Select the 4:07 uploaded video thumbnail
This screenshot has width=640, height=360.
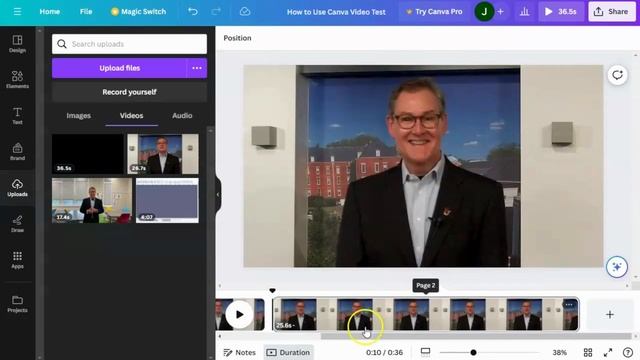tap(167, 200)
